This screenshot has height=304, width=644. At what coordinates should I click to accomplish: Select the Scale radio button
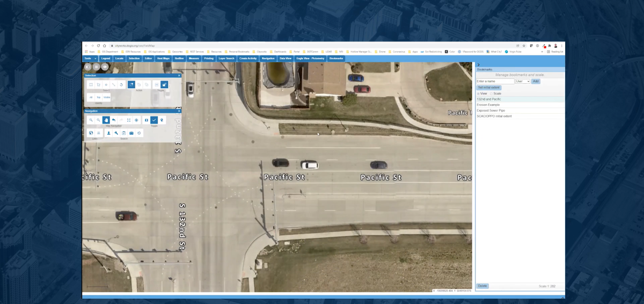[491, 93]
